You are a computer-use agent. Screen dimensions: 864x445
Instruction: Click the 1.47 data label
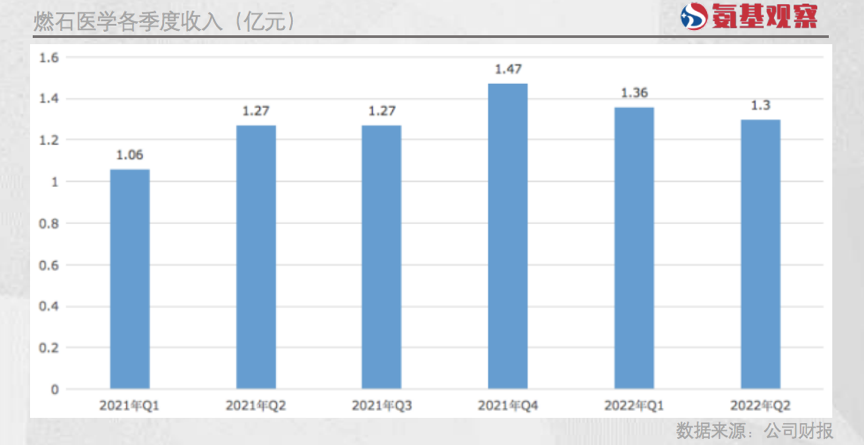pos(508,69)
